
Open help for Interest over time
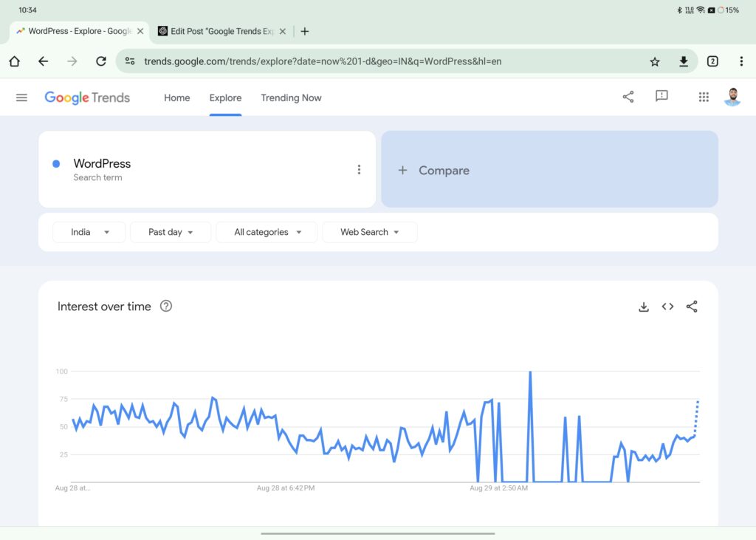point(166,307)
